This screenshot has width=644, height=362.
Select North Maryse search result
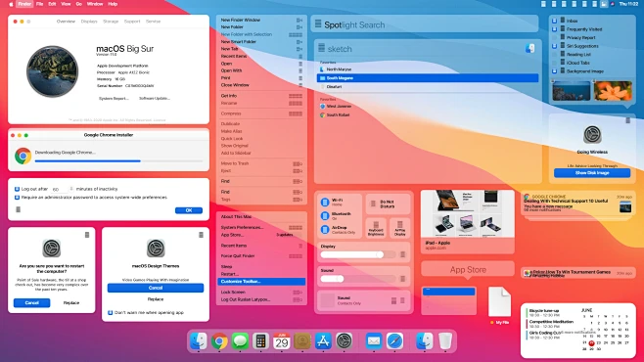point(427,69)
